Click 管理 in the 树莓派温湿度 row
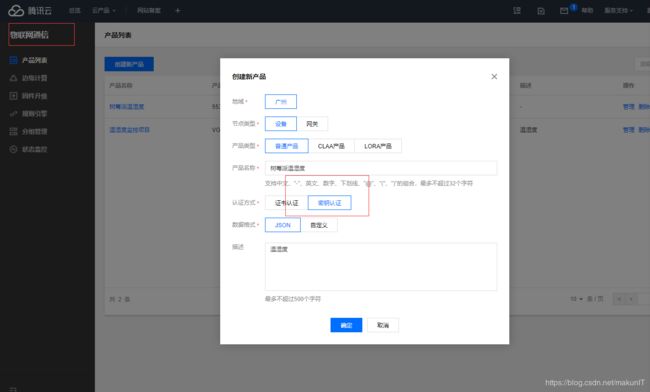 coord(628,107)
